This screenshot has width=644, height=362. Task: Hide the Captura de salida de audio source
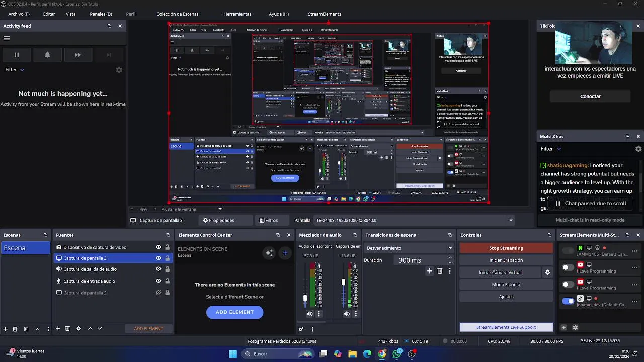158,269
